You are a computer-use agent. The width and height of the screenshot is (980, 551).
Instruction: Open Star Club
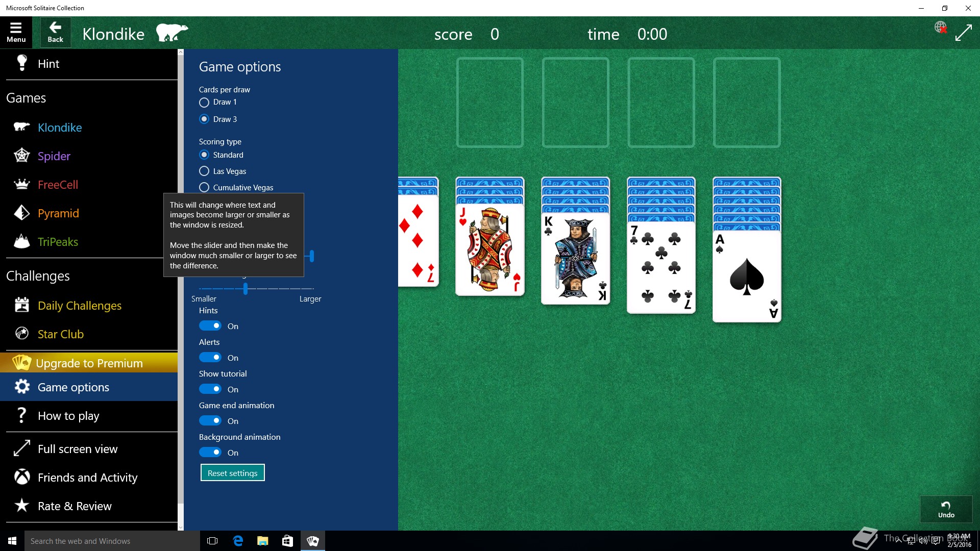(89, 334)
